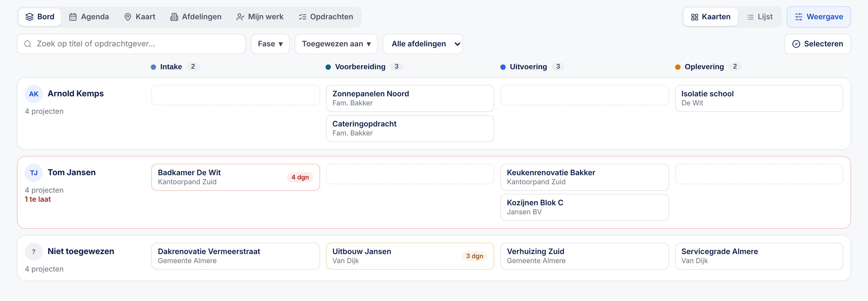Open the Opdrachten checklist tab

tap(326, 17)
